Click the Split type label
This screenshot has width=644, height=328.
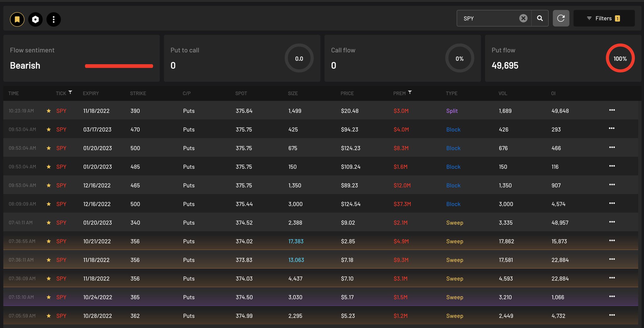tap(452, 111)
